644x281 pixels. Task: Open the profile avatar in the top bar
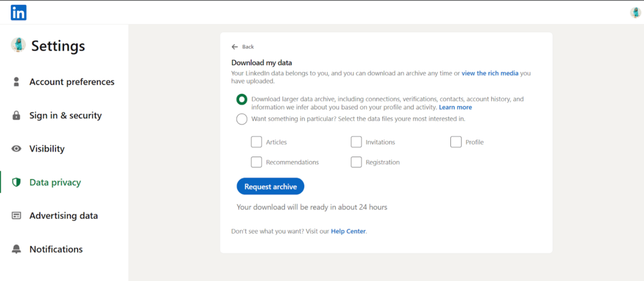(635, 13)
